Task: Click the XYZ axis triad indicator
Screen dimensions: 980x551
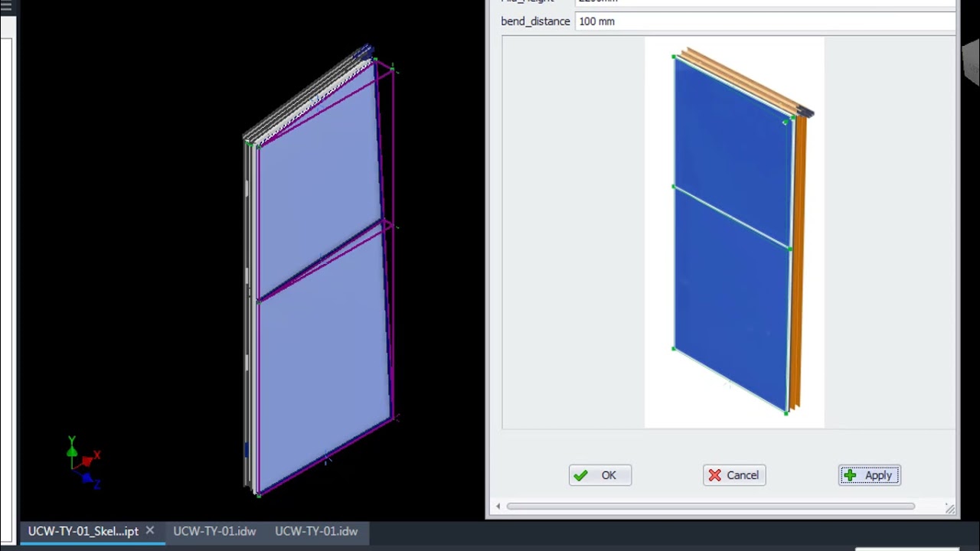Action: [x=83, y=462]
